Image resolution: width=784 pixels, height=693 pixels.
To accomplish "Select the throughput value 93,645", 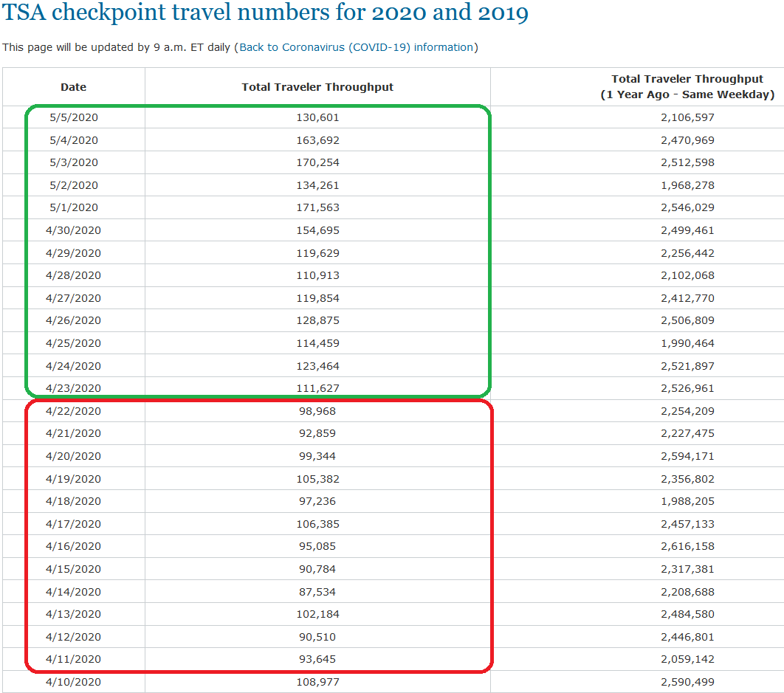I will coord(317,660).
